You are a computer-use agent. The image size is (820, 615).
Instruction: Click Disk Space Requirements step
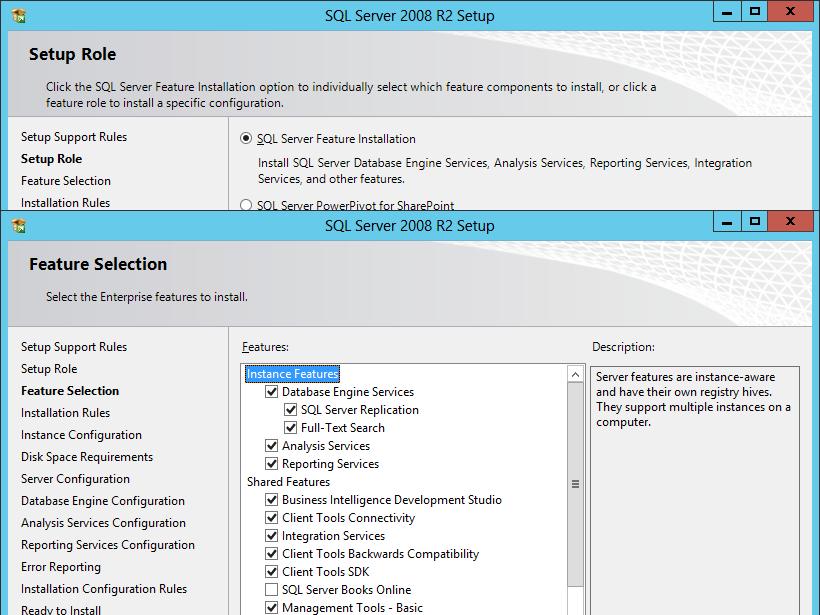coord(87,457)
